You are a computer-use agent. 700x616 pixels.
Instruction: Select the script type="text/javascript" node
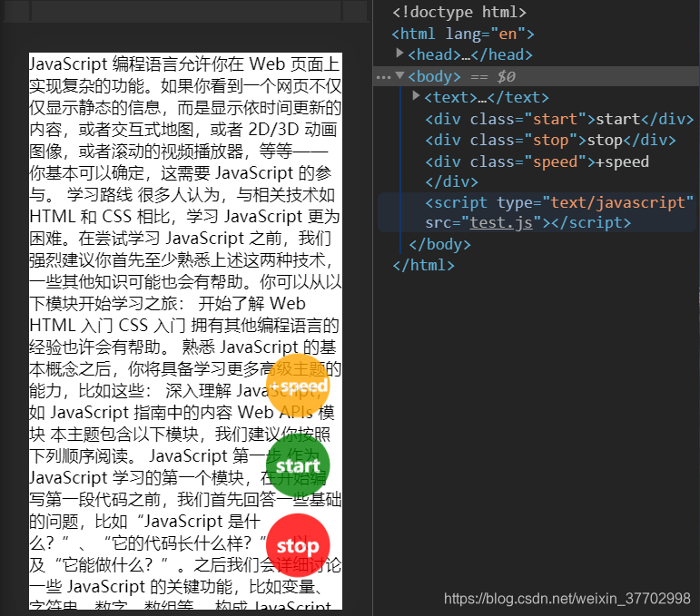tap(537, 212)
